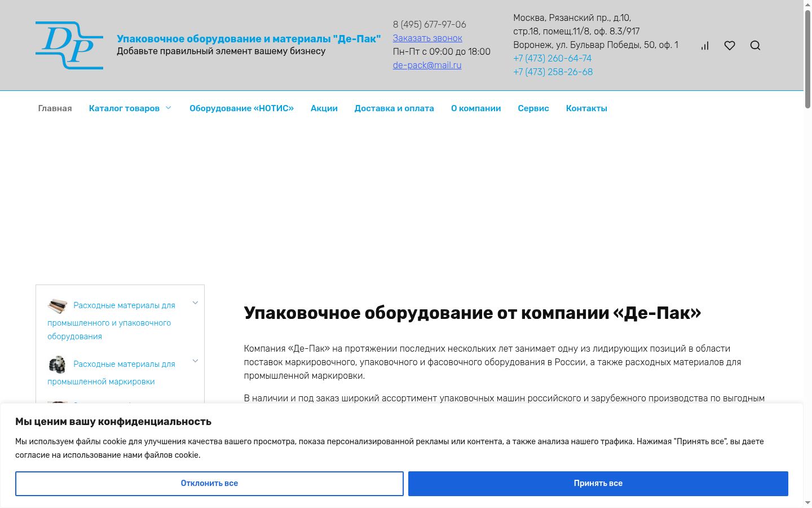This screenshot has width=812, height=508.
Task: Expand «Расходные материалы для промышленной маркировки»
Action: click(x=195, y=361)
